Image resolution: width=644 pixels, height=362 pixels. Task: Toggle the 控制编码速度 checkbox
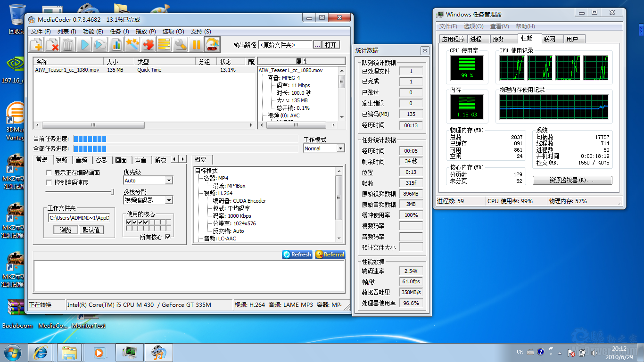(49, 182)
